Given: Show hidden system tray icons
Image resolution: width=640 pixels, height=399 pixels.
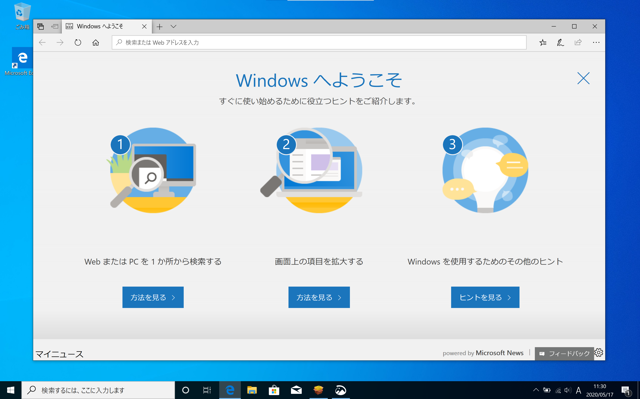Looking at the screenshot, I should point(536,390).
